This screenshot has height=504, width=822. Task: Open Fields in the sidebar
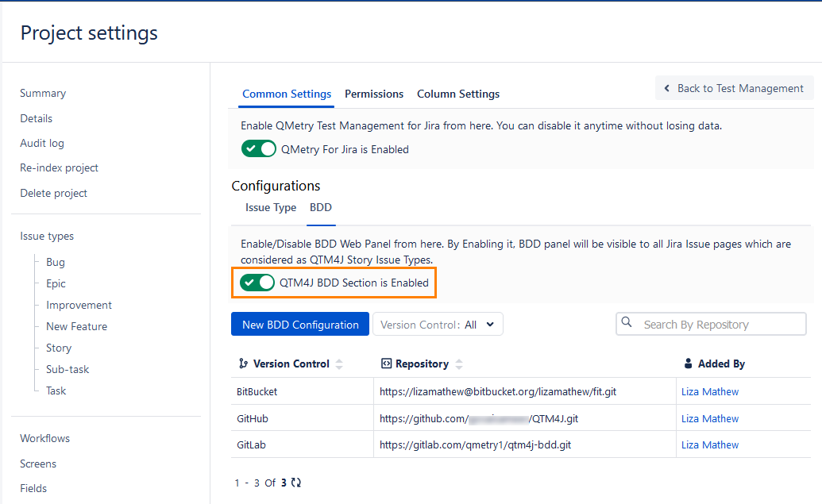click(x=33, y=488)
